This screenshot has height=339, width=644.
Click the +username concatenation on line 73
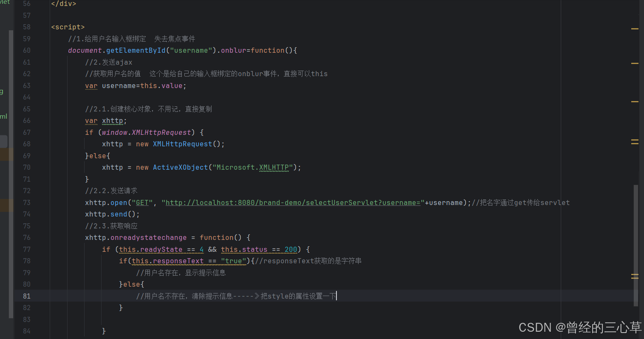tap(444, 202)
